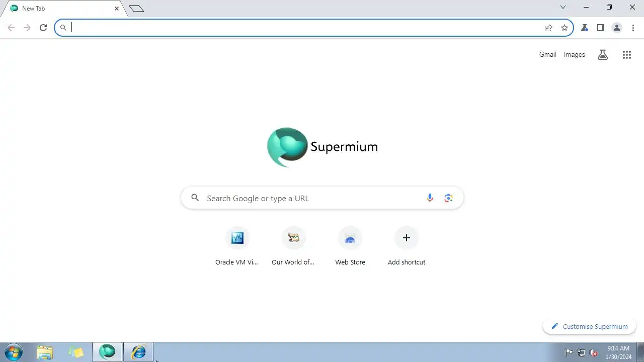644x362 pixels.
Task: Click the forward navigation arrow
Action: [x=27, y=28]
